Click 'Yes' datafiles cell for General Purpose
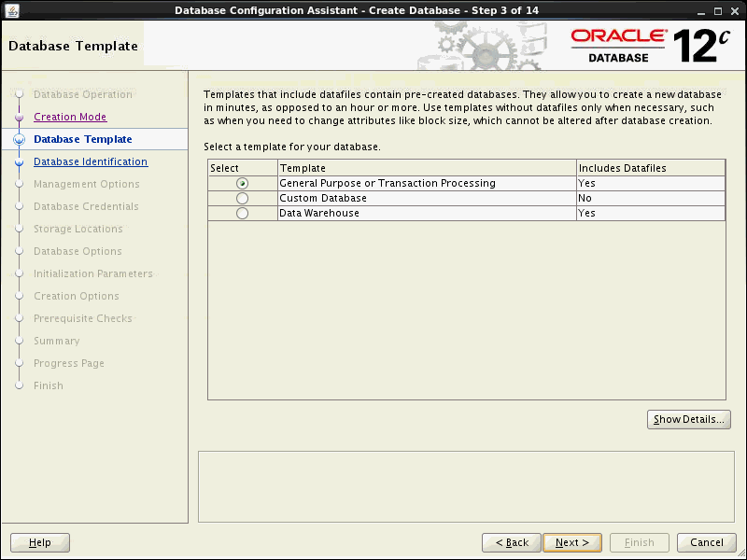Screen dimensions: 747x560 coord(651,183)
